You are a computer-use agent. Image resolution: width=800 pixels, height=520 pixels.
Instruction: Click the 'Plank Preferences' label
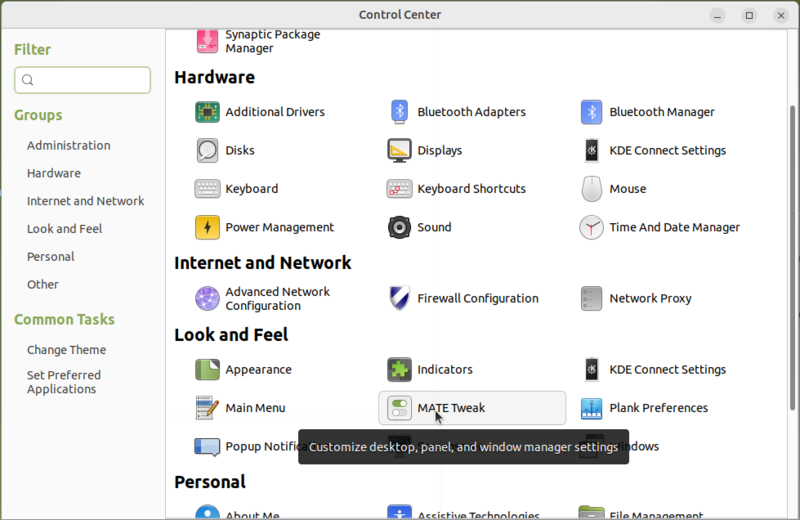click(659, 408)
